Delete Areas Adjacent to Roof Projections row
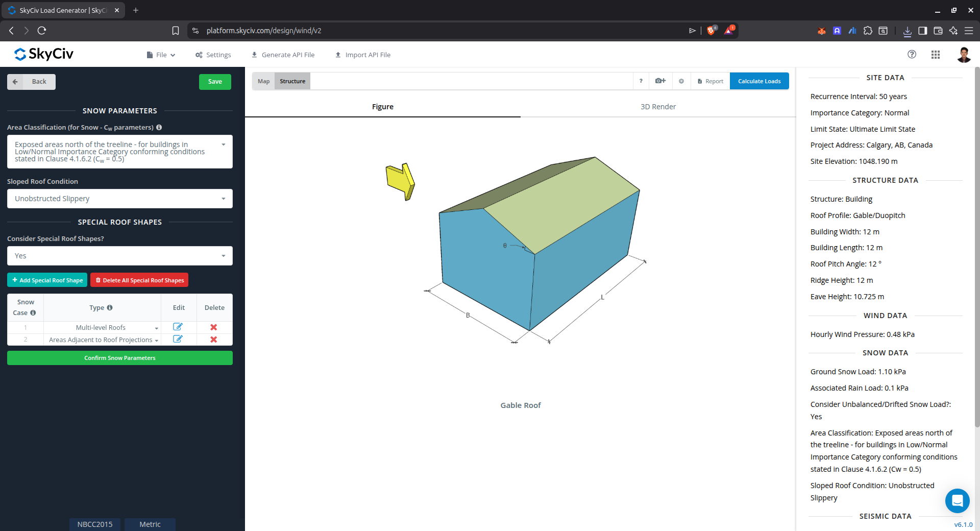Image resolution: width=980 pixels, height=531 pixels. tap(214, 340)
